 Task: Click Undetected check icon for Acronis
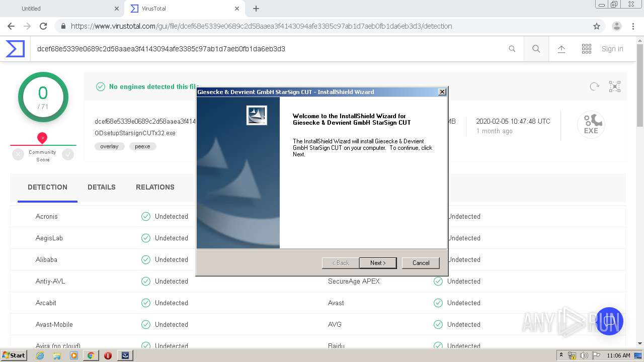pos(146,216)
